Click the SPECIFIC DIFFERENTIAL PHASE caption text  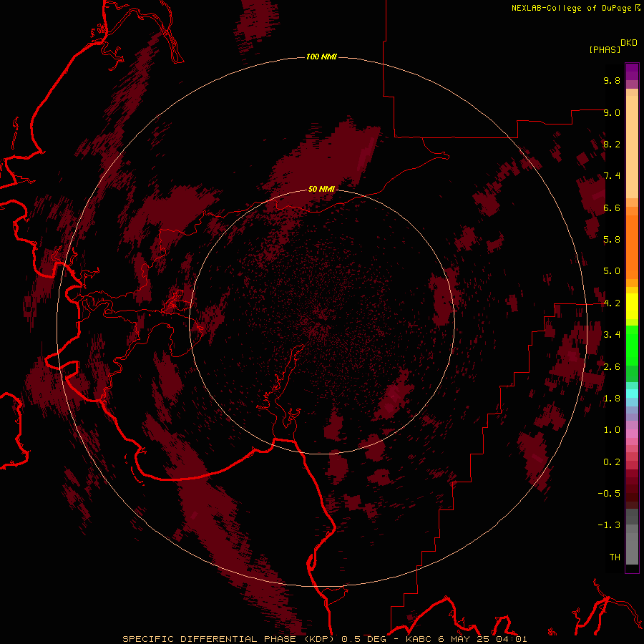[x=209, y=639]
